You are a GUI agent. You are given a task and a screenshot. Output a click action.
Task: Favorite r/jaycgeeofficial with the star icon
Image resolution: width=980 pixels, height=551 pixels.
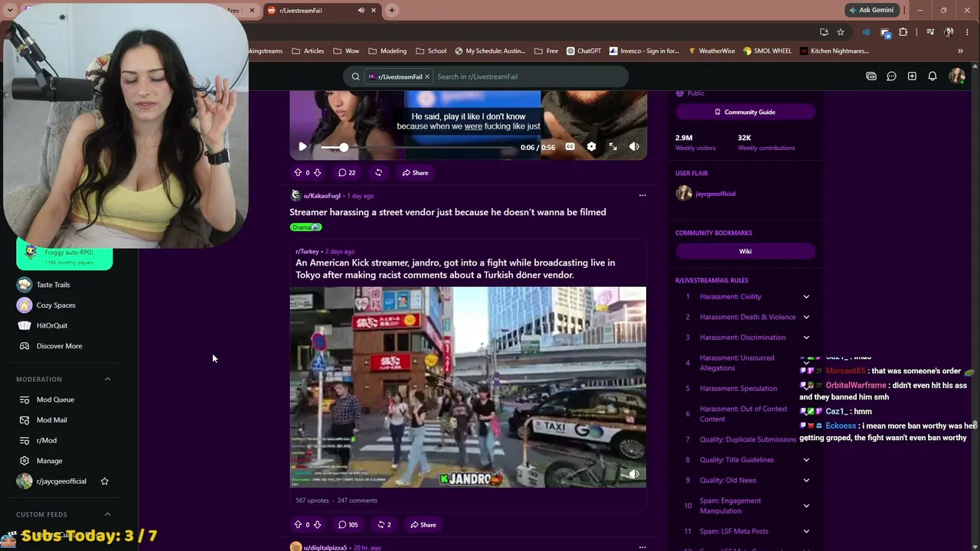pos(105,481)
